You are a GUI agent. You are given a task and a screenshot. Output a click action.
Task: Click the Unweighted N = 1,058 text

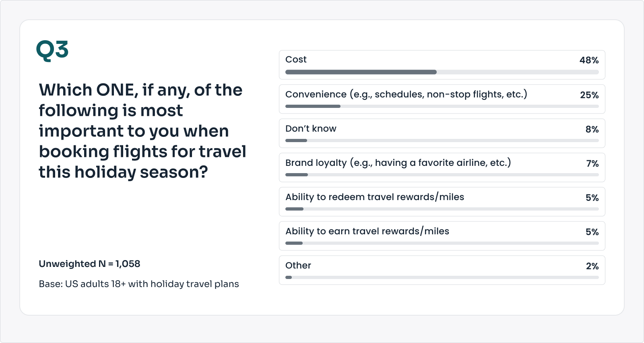point(89,264)
